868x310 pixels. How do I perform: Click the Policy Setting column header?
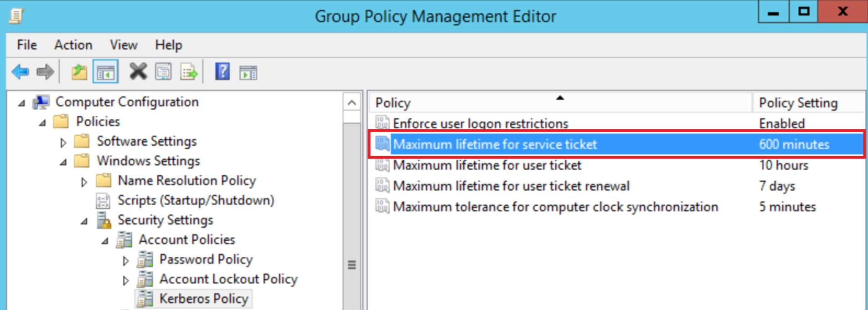pos(798,103)
